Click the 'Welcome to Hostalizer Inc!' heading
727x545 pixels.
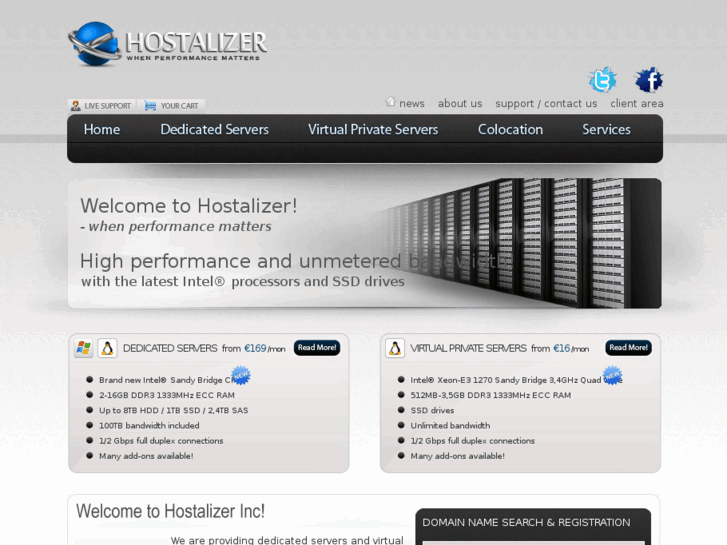click(x=170, y=511)
